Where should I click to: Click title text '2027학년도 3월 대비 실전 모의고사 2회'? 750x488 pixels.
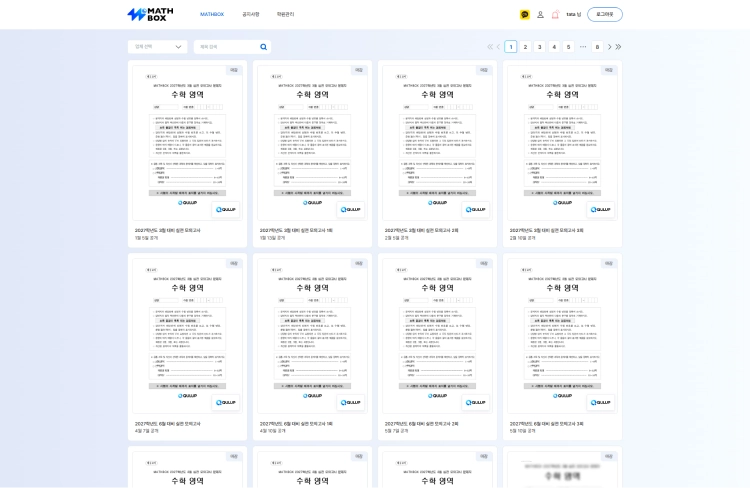click(x=421, y=231)
